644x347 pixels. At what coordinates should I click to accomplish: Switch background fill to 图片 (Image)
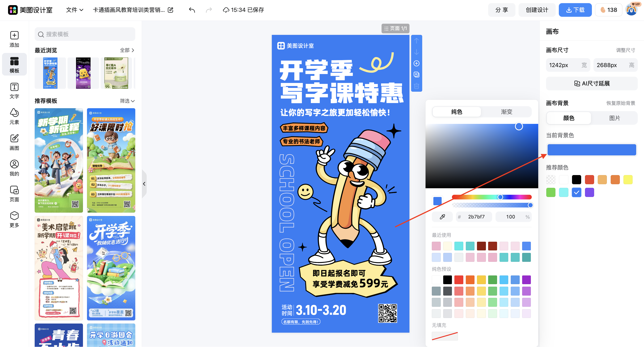615,118
